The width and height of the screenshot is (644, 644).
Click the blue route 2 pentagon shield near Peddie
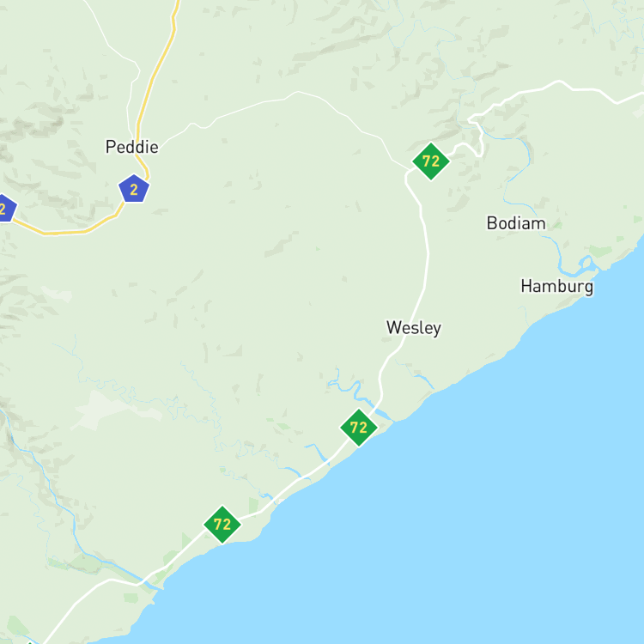[x=134, y=189]
